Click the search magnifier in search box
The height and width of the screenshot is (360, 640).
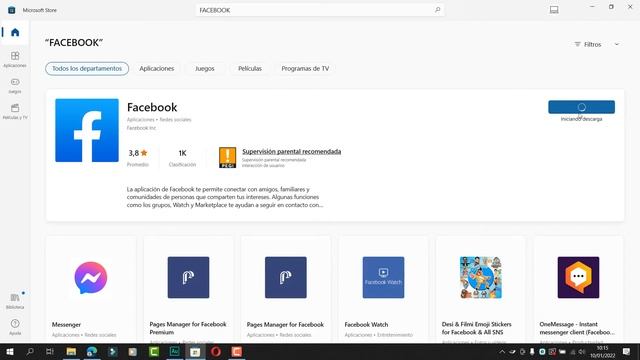[437, 10]
